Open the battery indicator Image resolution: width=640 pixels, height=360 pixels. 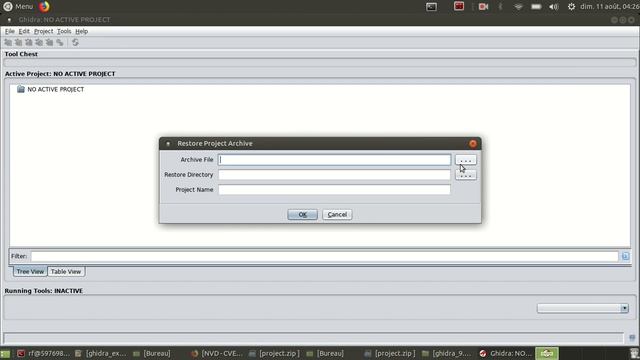pyautogui.click(x=536, y=7)
